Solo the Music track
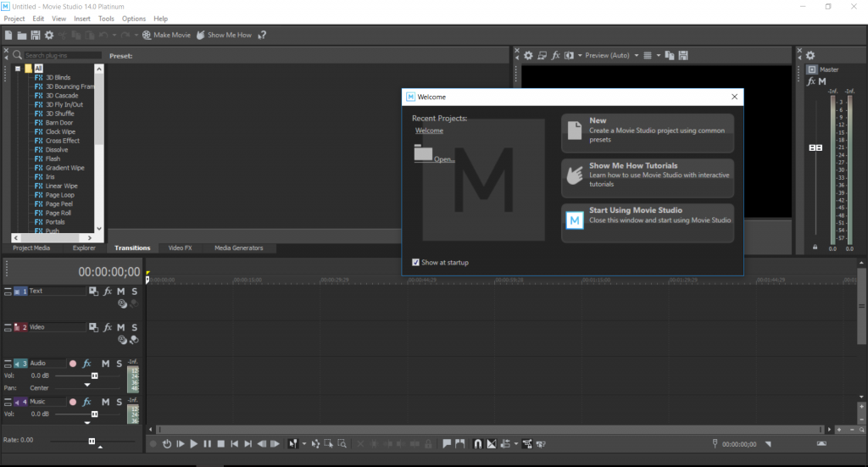This screenshot has width=868, height=467. [x=119, y=402]
